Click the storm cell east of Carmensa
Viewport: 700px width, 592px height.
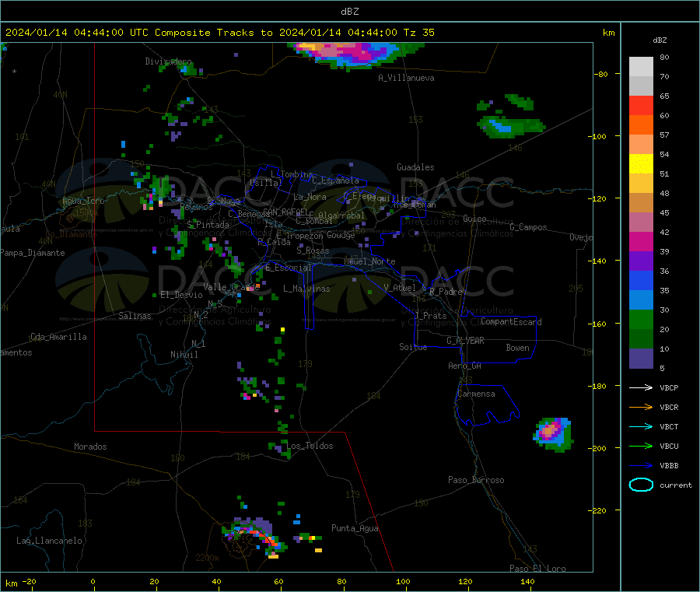(x=553, y=434)
